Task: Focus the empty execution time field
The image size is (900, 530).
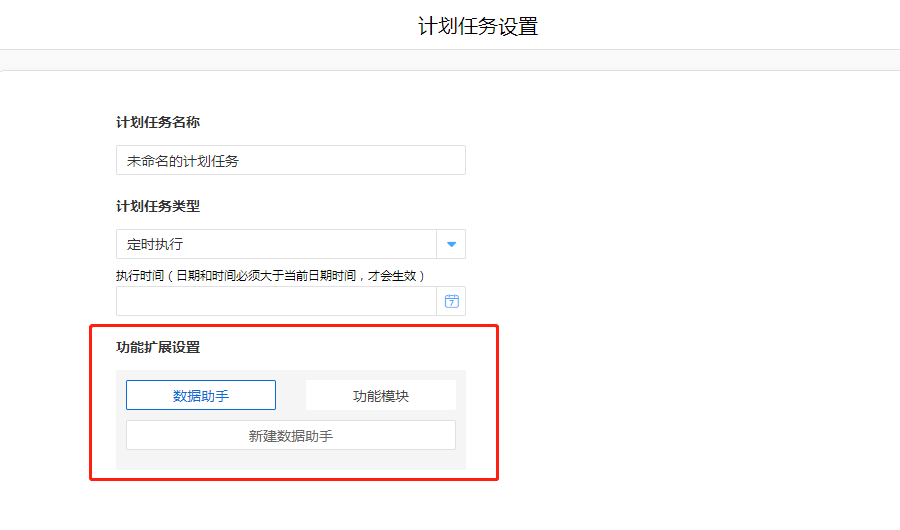Action: (x=275, y=301)
